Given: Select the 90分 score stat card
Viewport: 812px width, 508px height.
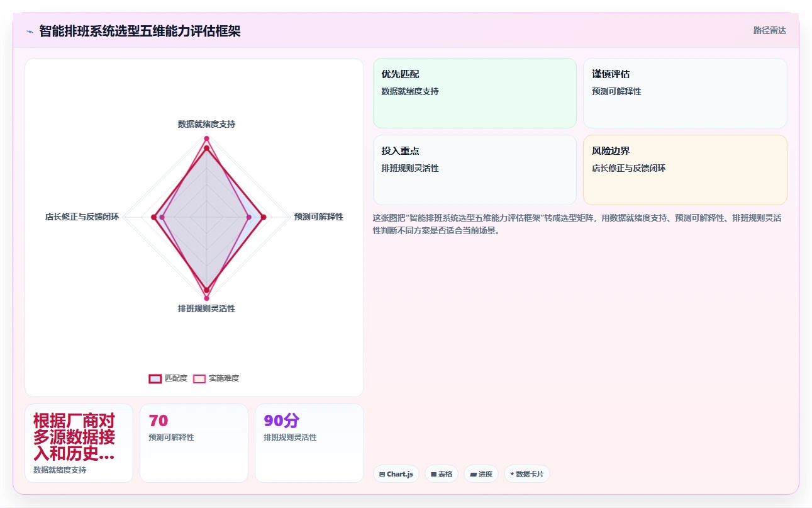Looking at the screenshot, I should click(x=309, y=443).
